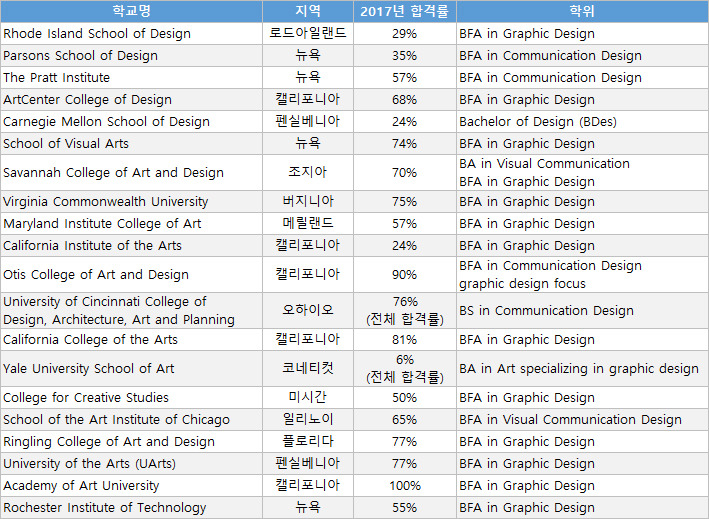Select Otis College of Art and Design cell
This screenshot has height=519, width=709.
tap(131, 274)
